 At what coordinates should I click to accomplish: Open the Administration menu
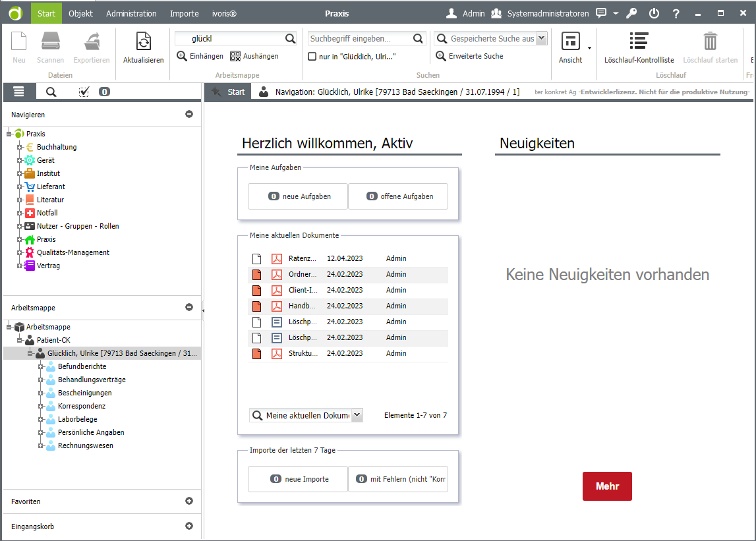(x=131, y=13)
